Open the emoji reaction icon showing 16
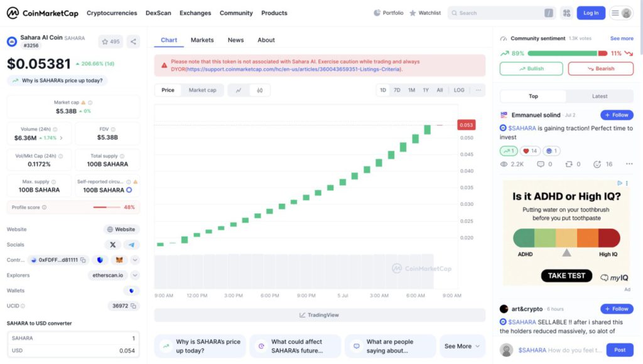Screen dimensions: 643x364 click(x=597, y=164)
